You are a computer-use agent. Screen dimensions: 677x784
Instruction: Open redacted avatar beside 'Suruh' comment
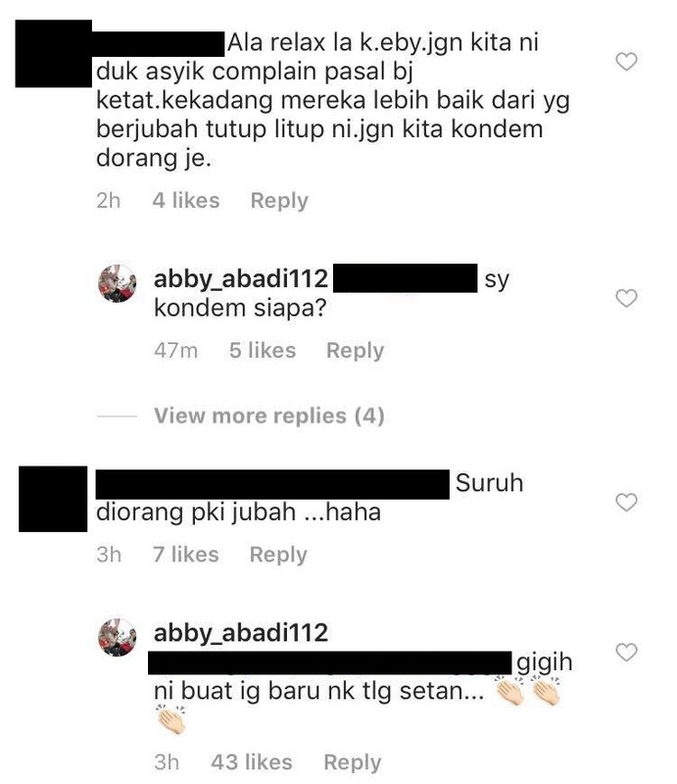coord(53,499)
